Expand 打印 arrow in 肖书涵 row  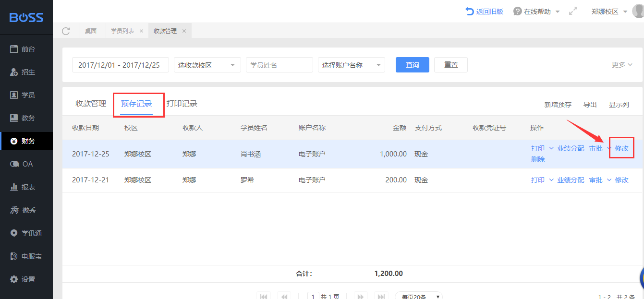pos(551,148)
